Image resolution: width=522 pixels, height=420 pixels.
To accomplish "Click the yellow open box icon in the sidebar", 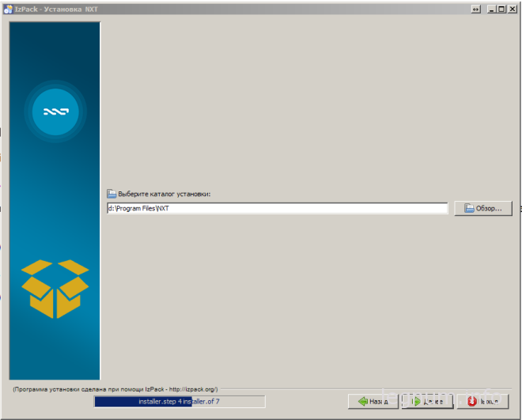I will click(x=55, y=289).
